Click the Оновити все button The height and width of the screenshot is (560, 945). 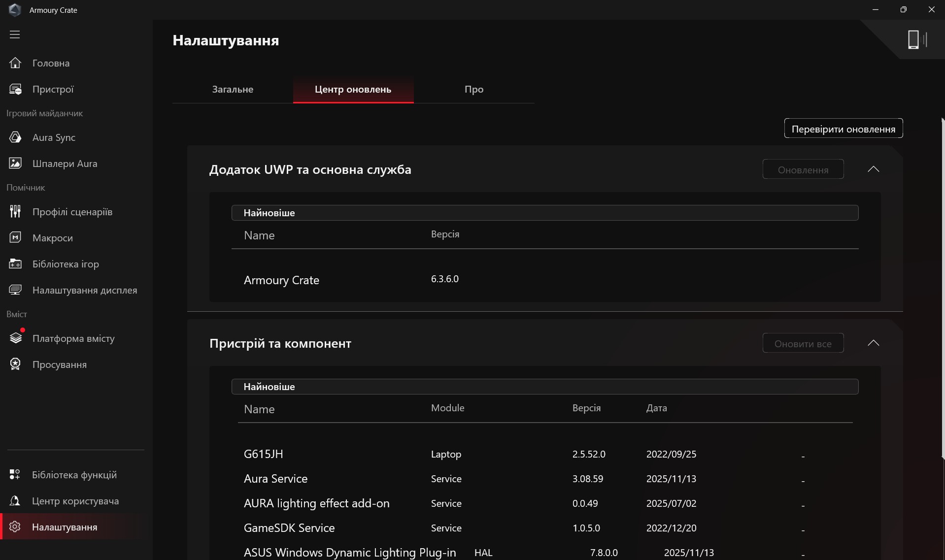pos(803,344)
